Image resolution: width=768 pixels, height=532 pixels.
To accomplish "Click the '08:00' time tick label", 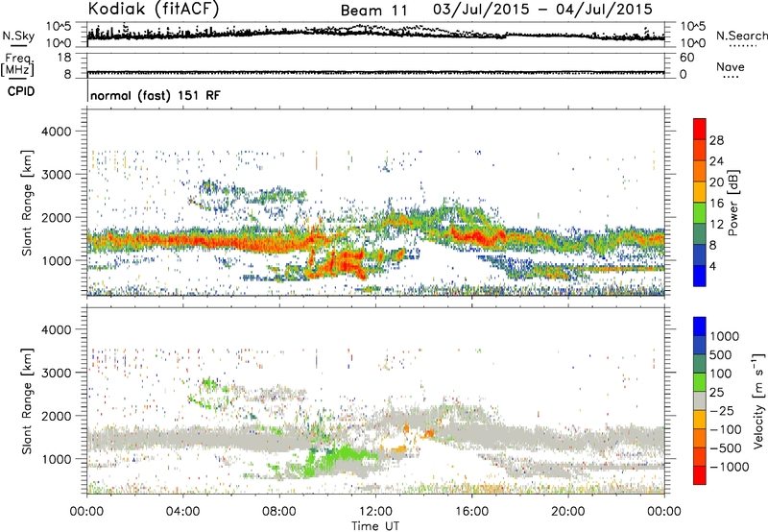I will click(x=278, y=512).
